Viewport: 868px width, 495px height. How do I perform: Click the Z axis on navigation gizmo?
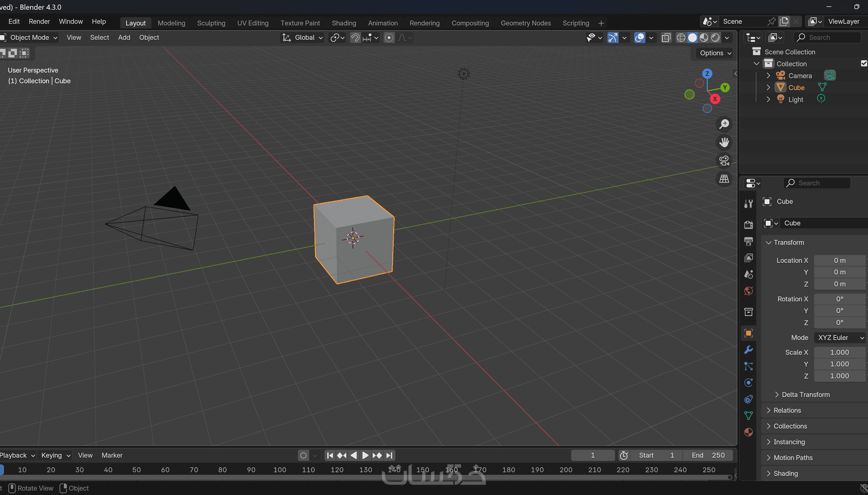click(x=707, y=73)
